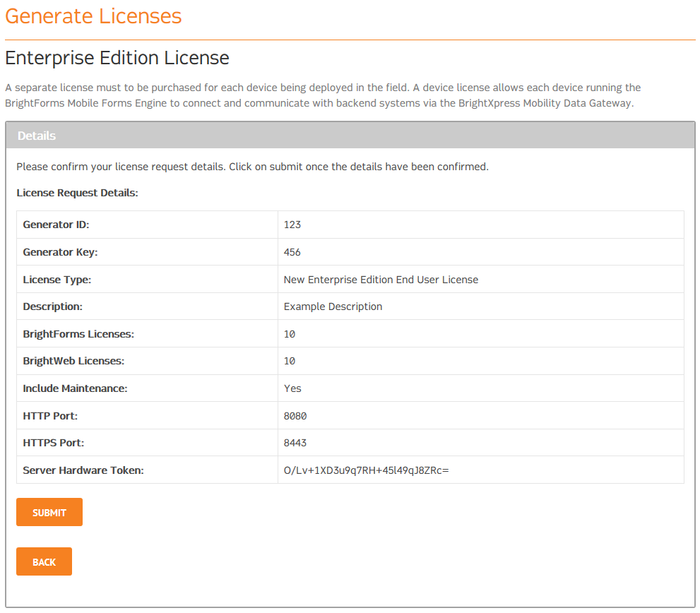Click the Example Description value
The height and width of the screenshot is (613, 700).
tap(333, 306)
